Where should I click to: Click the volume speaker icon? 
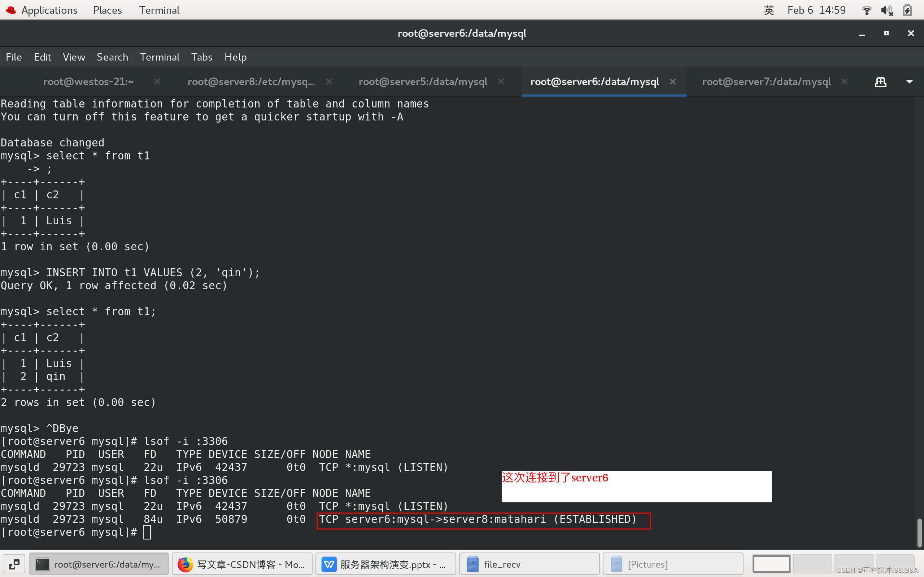click(886, 10)
